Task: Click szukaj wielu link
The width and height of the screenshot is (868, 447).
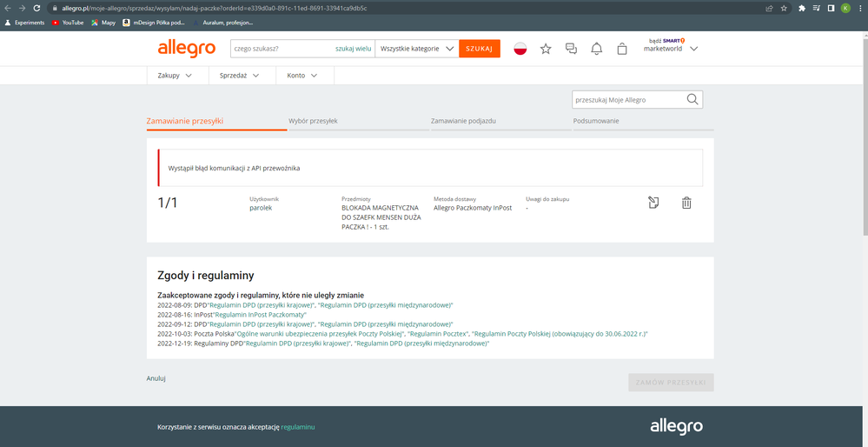Action: pos(353,49)
